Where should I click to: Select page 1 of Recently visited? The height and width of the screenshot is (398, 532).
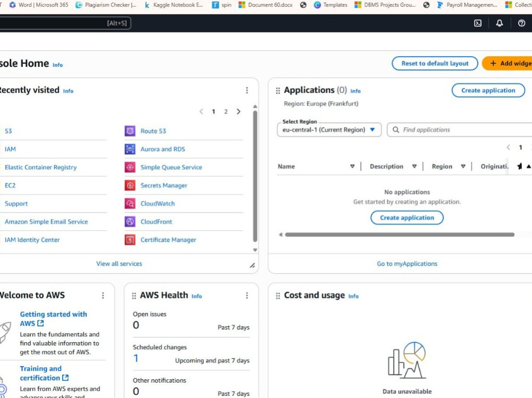click(x=213, y=112)
